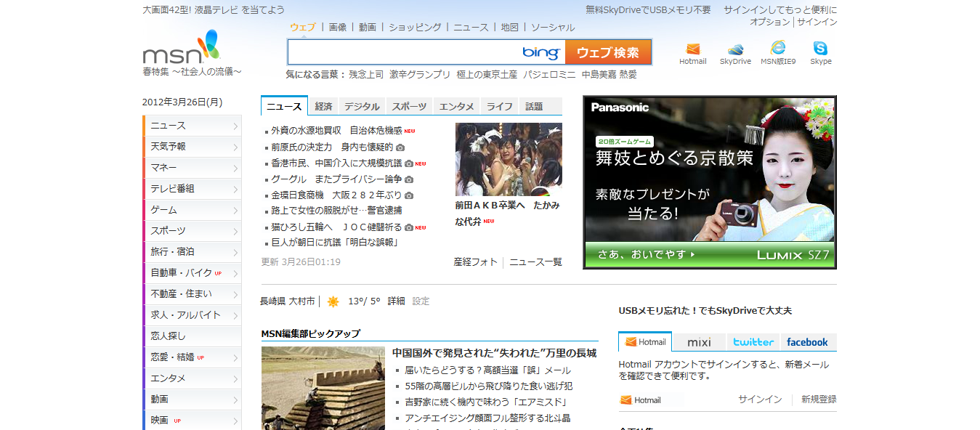Open the ニュース一覧 link
The width and height of the screenshot is (980, 430).
click(535, 261)
